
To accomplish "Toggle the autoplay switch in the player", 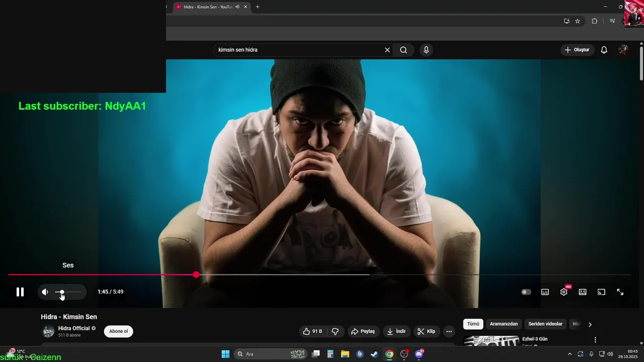I will 526,292.
